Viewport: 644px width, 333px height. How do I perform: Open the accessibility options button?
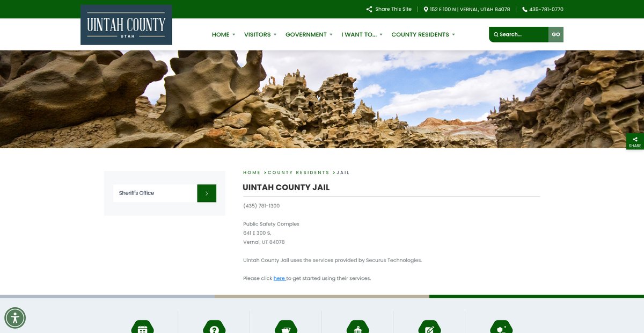click(15, 318)
